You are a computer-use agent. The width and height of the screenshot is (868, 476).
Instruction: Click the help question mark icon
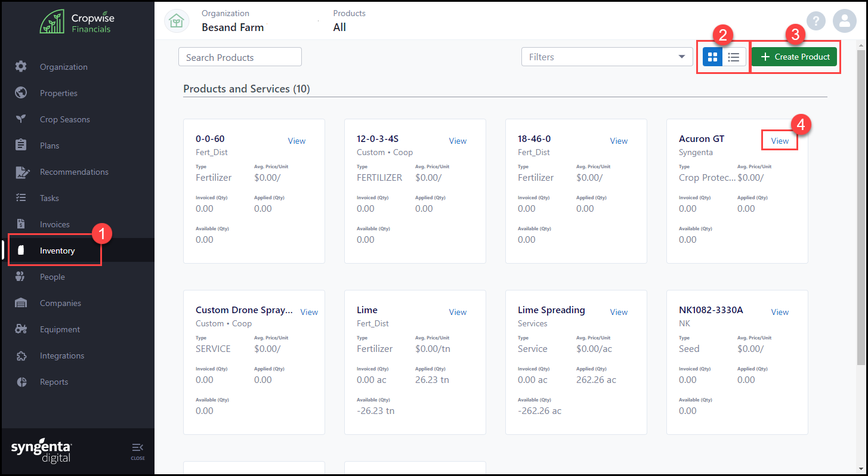tap(816, 21)
